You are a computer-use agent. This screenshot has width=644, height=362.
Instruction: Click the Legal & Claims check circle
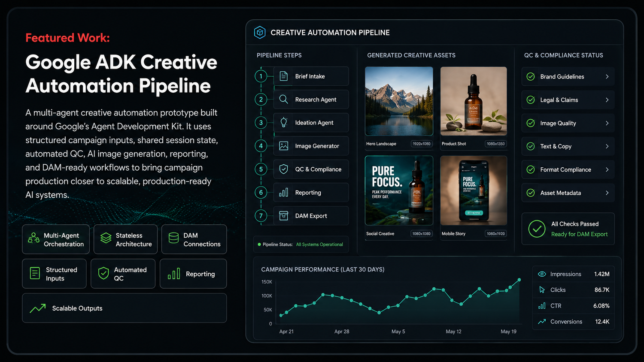[531, 100]
